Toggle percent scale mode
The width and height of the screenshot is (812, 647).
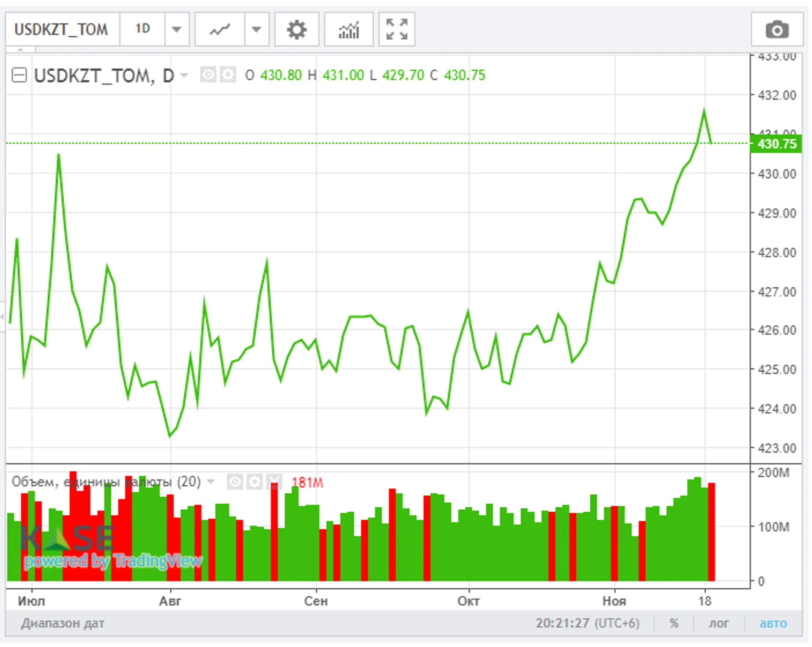(674, 623)
